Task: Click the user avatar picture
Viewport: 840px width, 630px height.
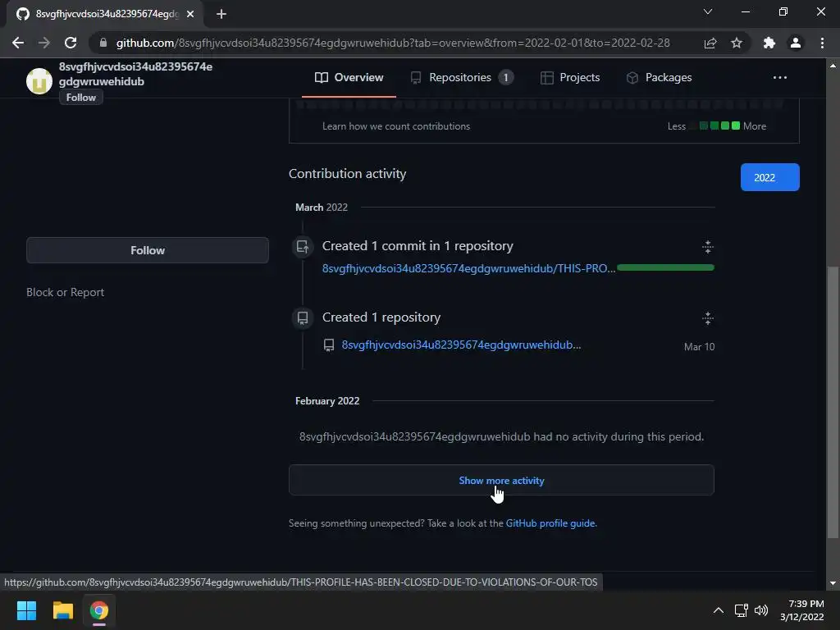Action: pyautogui.click(x=39, y=81)
